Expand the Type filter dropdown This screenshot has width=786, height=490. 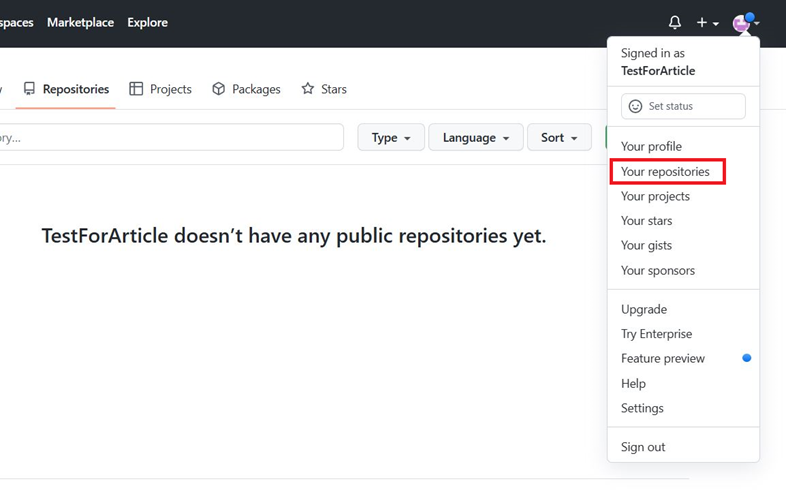(x=391, y=137)
